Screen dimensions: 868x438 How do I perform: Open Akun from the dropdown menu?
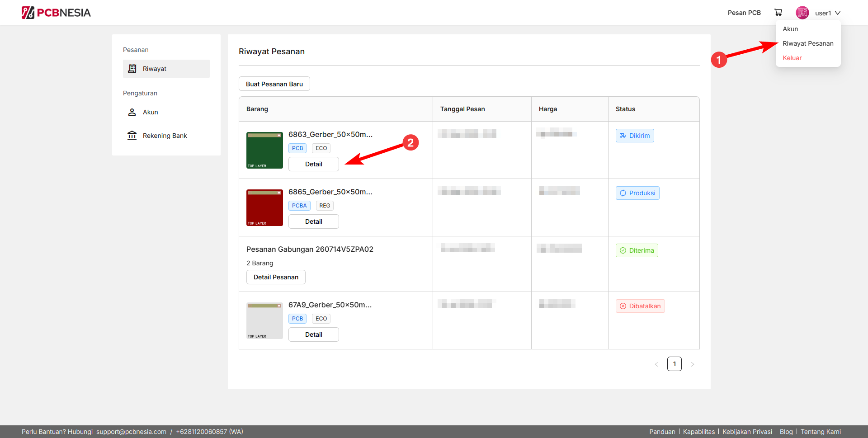[x=790, y=29]
